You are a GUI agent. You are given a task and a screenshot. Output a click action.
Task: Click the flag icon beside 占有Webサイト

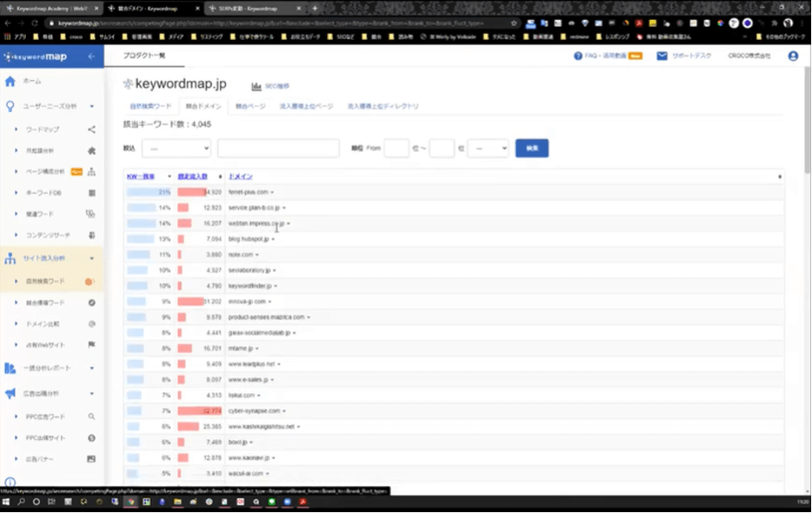click(91, 345)
